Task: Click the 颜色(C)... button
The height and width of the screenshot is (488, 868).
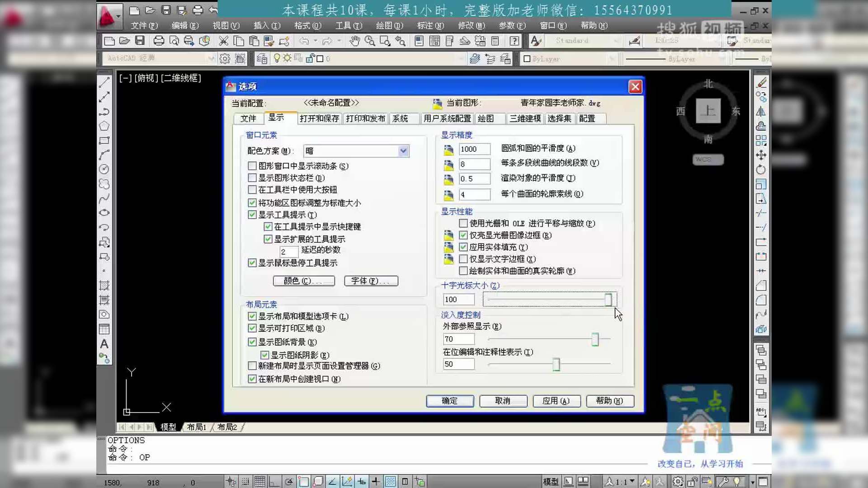Action: [303, 281]
